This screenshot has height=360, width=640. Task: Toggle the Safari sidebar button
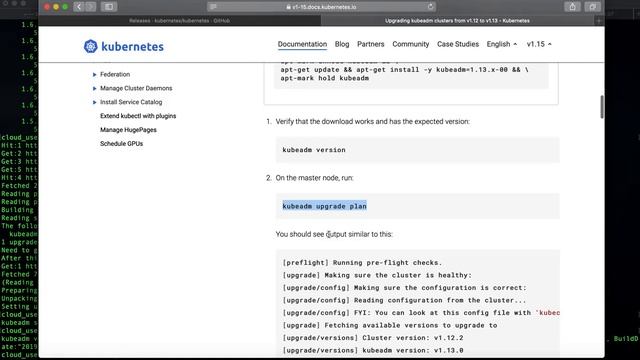109,7
